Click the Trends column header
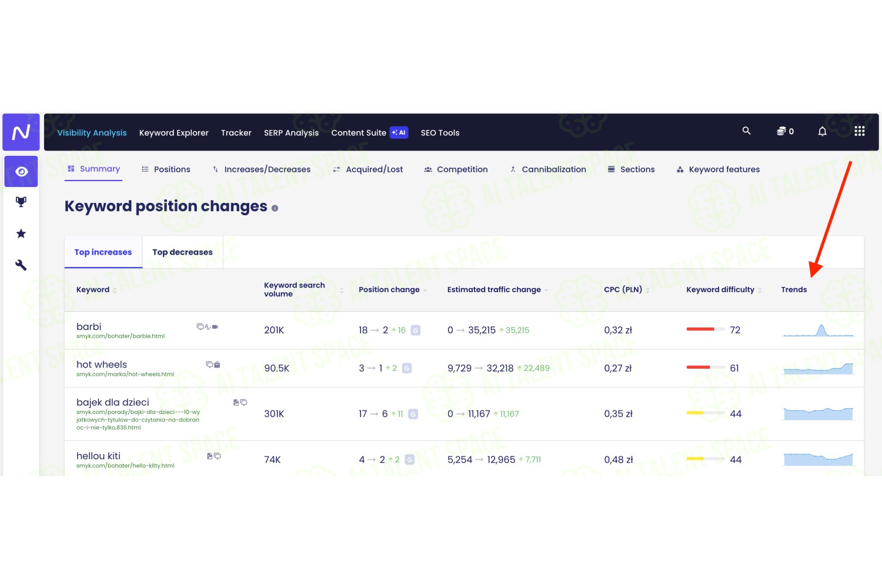 (794, 290)
